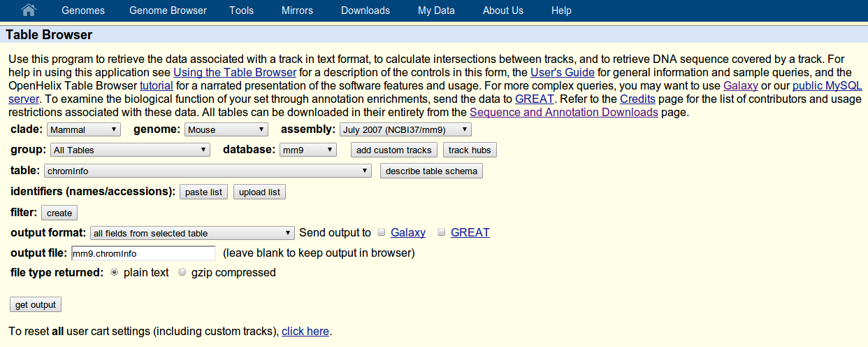This screenshot has height=347, width=868.
Task: Open the About Us menu
Action: click(x=503, y=10)
